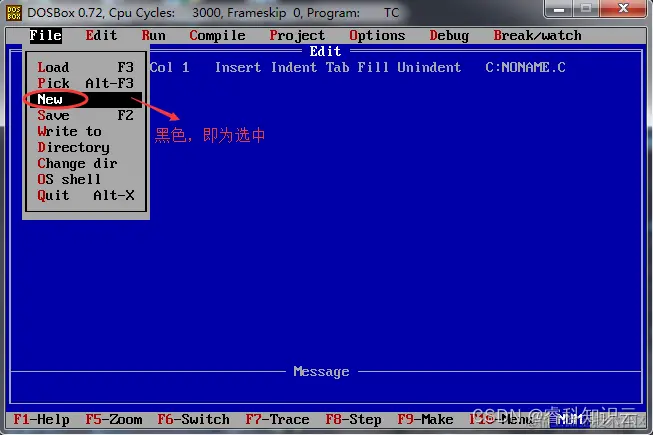Click the F7-Trace hint in bottom bar
This screenshot has width=653, height=435.
pyautogui.click(x=277, y=419)
